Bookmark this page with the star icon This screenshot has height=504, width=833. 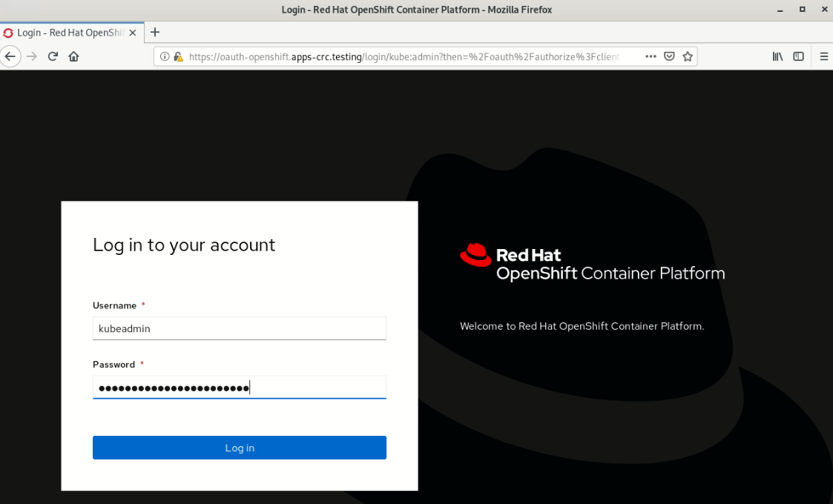point(688,56)
